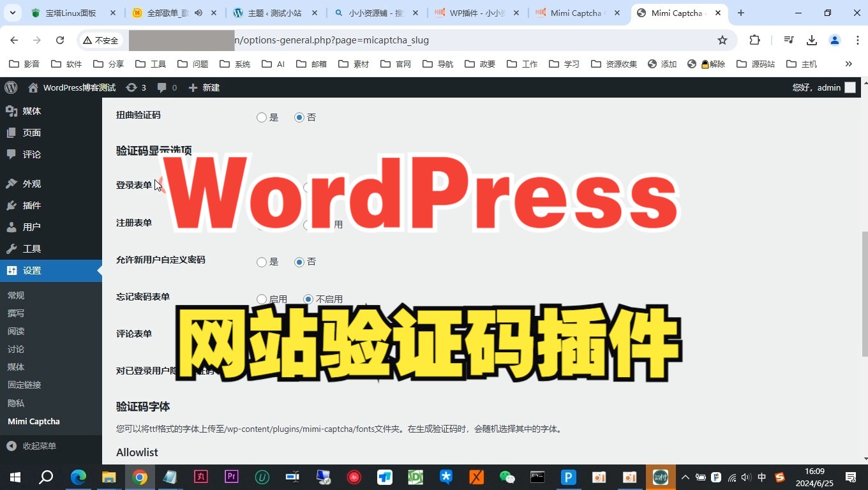868x490 pixels.
Task: Open Mimi Captcha in the settings submenu
Action: [33, 421]
